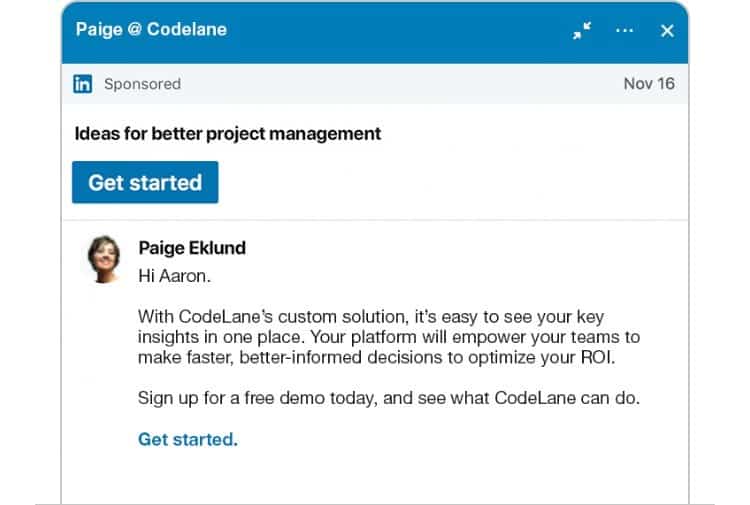Viewport: 750px width, 505px height.
Task: Click empty area of the gray Sponsored bar
Action: click(402, 84)
